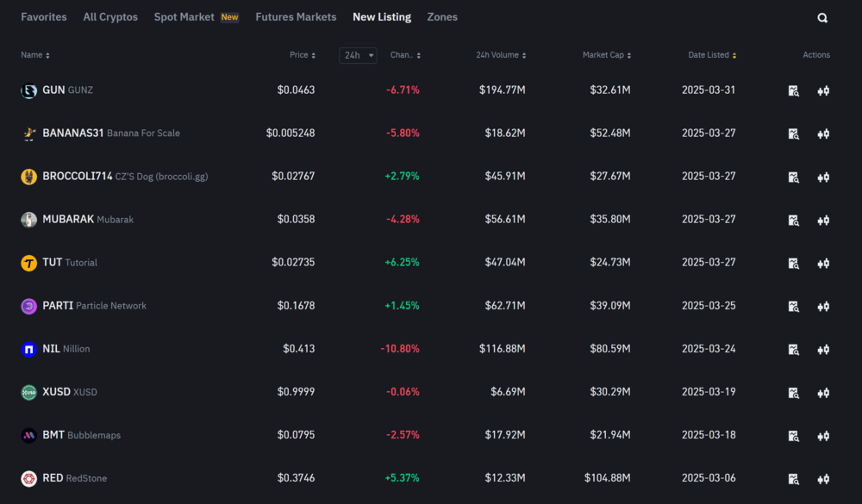
Task: Switch to the Spot Market tab
Action: coord(197,17)
